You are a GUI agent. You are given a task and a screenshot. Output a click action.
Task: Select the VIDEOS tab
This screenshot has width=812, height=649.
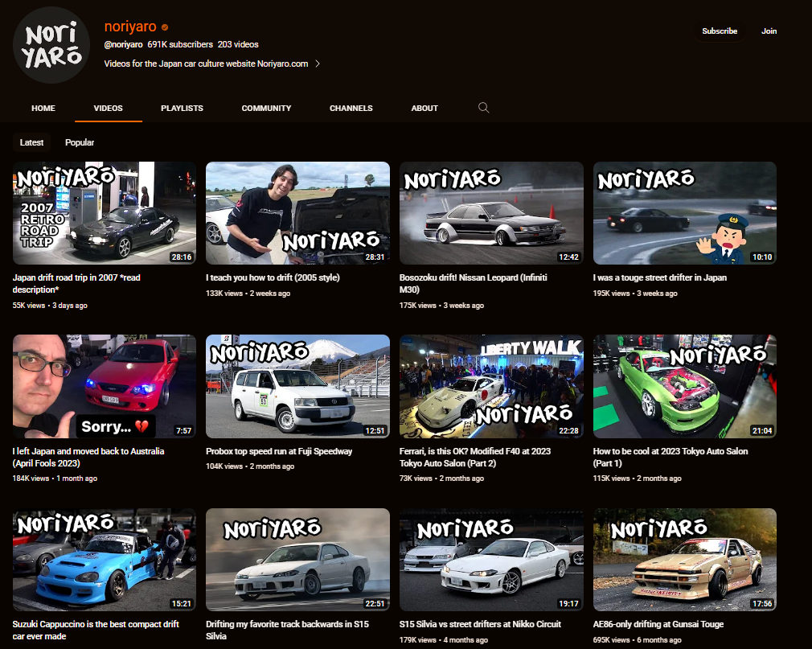109,109
